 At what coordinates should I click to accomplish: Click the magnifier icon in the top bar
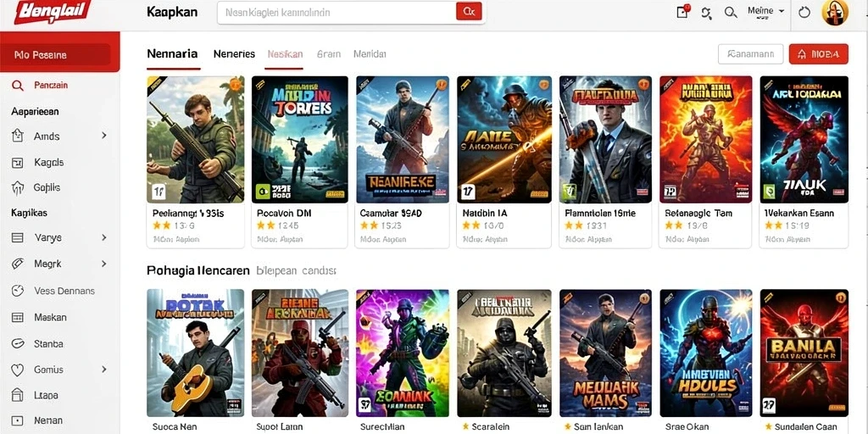coord(731,12)
